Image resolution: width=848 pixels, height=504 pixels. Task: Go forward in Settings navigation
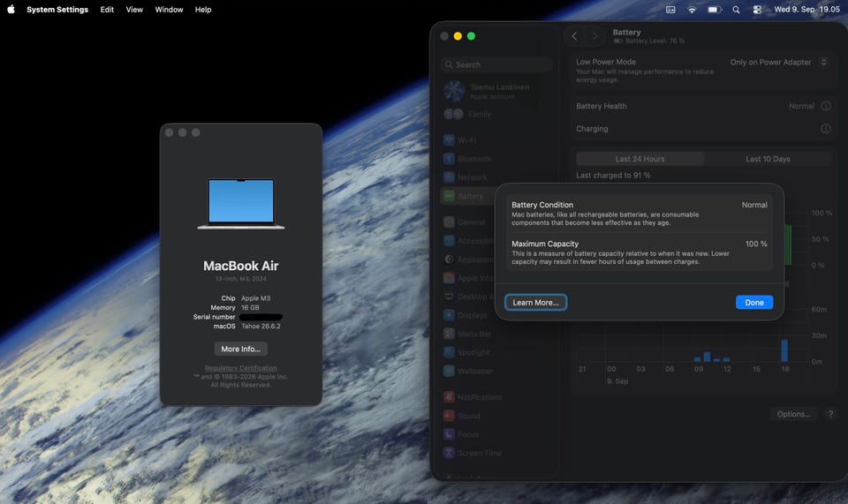coord(594,36)
